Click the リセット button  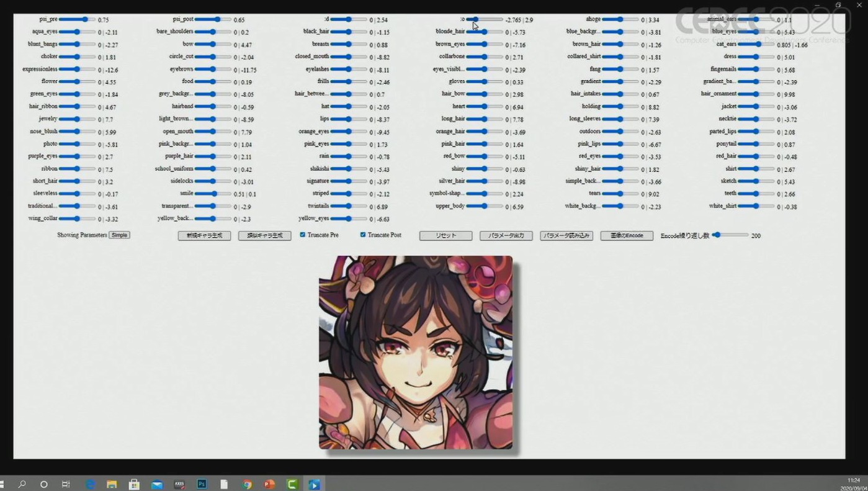pos(445,236)
